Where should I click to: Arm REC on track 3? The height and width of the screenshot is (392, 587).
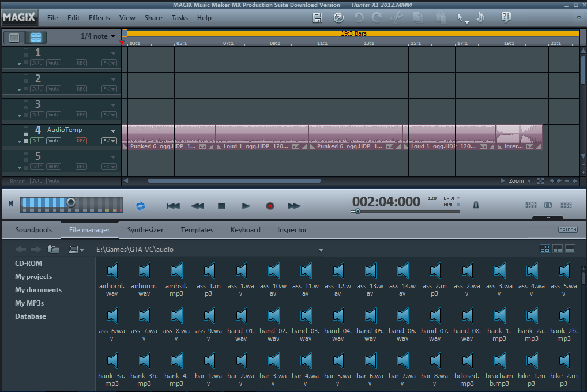[x=81, y=115]
